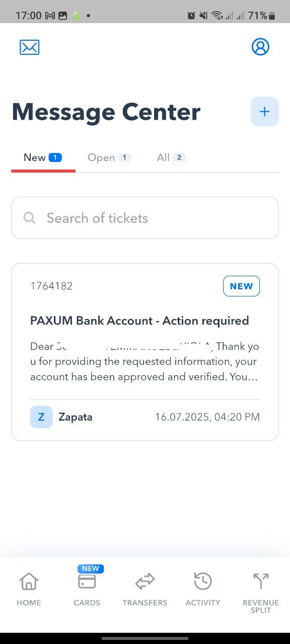Click the Zapata avatar with letter Z
Viewport: 290px width, 644px height.
41,417
